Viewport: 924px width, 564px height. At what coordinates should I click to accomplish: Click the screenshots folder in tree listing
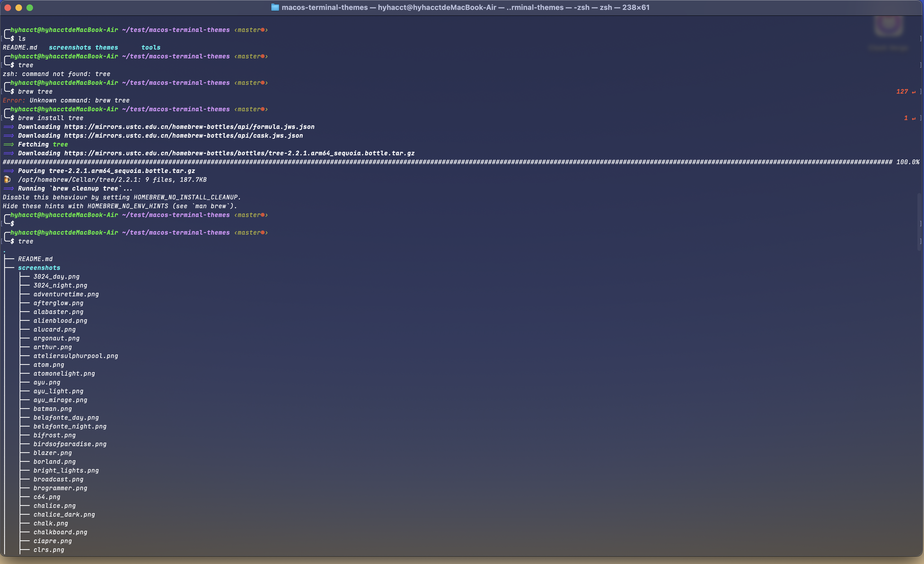click(39, 268)
